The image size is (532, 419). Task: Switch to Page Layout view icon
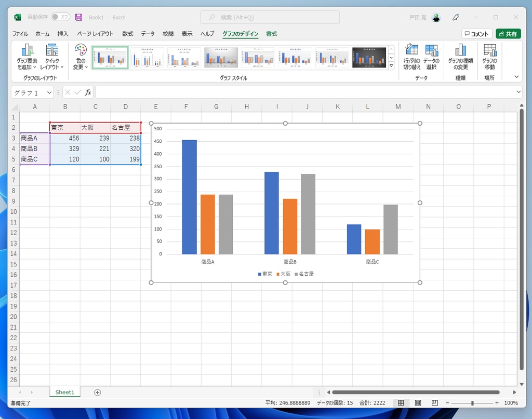(x=418, y=403)
